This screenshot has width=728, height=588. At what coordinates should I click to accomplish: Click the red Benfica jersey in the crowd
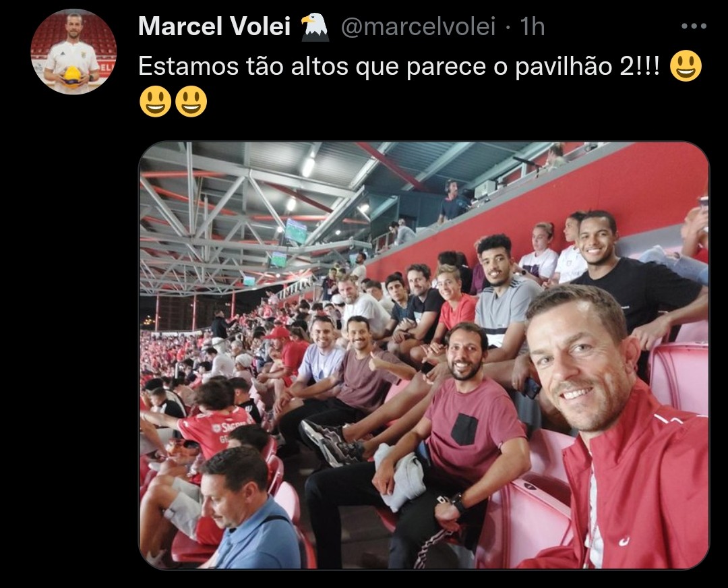pyautogui.click(x=214, y=432)
